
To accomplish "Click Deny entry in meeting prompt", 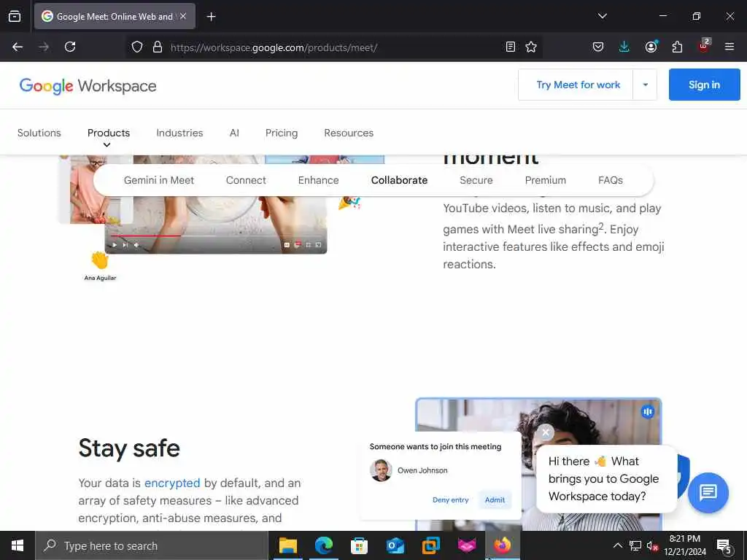I will click(450, 500).
